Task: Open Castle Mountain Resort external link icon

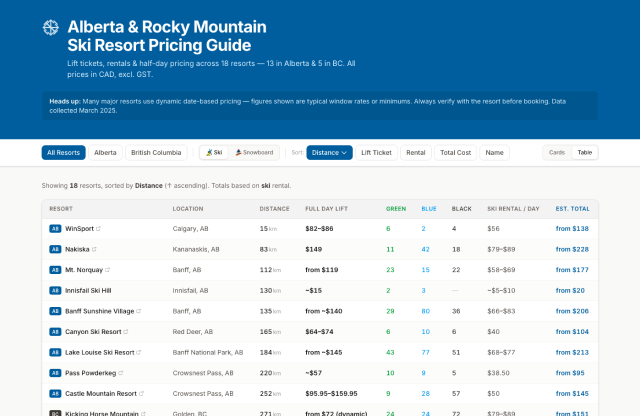Action: (142, 394)
